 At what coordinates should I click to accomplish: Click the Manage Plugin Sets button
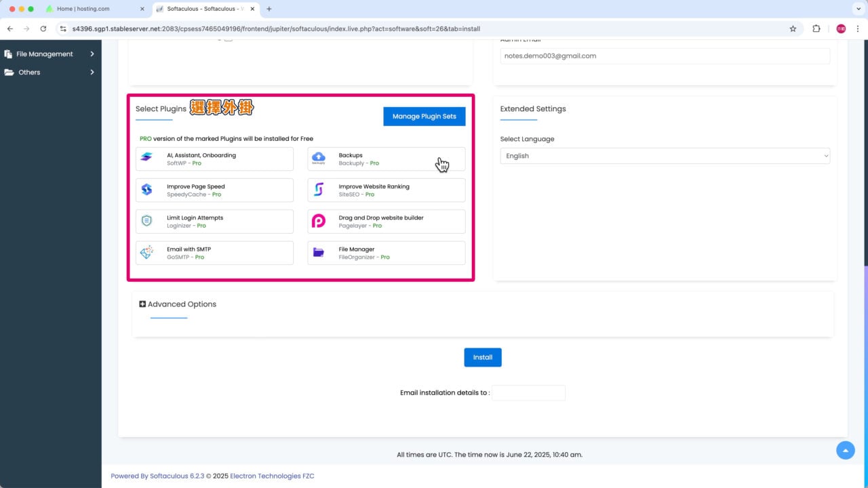(424, 116)
